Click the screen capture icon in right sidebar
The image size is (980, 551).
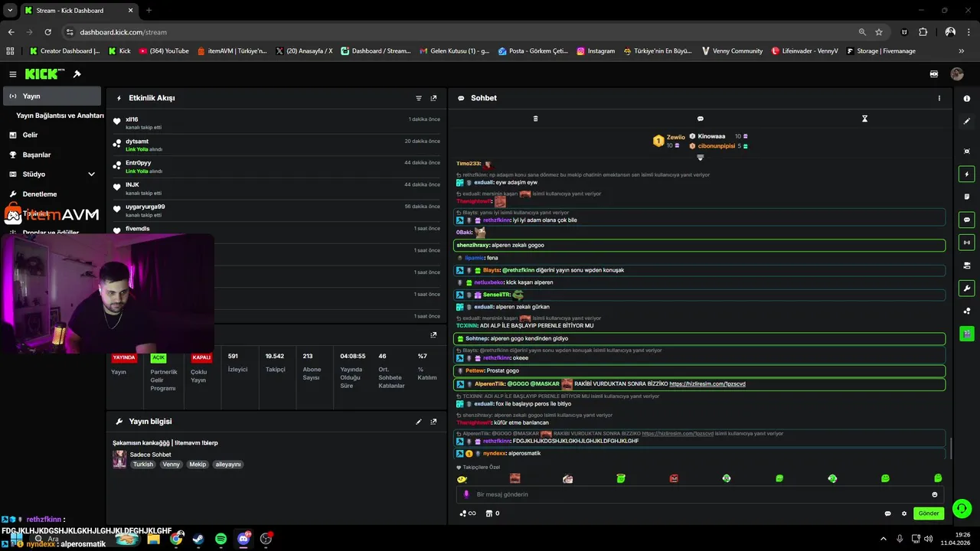(967, 152)
